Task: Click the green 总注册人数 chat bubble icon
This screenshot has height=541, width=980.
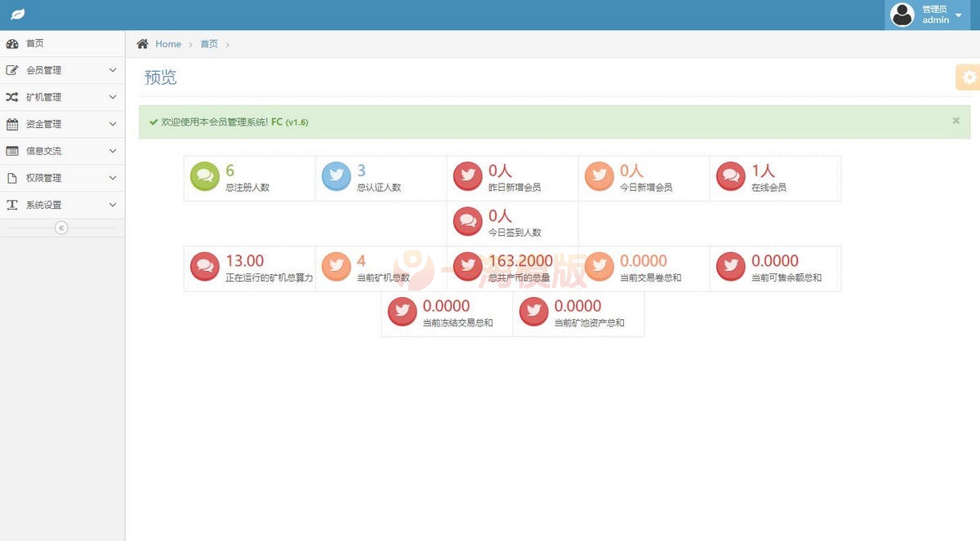Action: coord(205,176)
